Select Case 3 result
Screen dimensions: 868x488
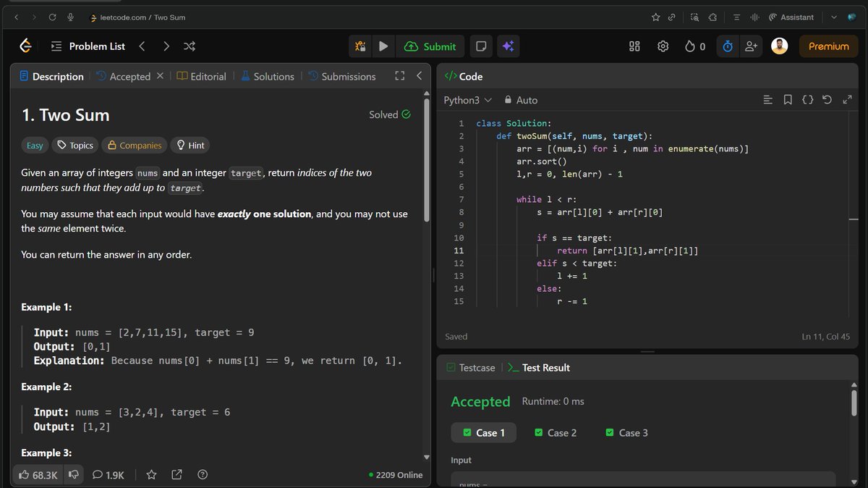(627, 433)
